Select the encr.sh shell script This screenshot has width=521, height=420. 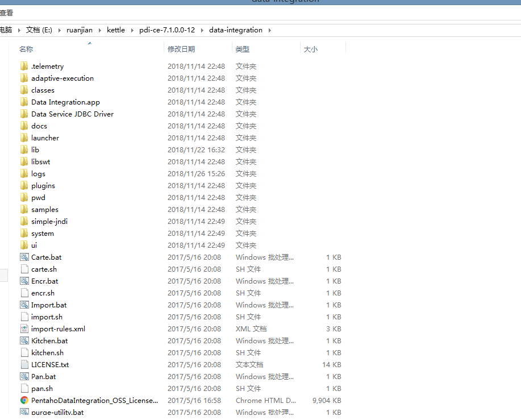click(41, 293)
